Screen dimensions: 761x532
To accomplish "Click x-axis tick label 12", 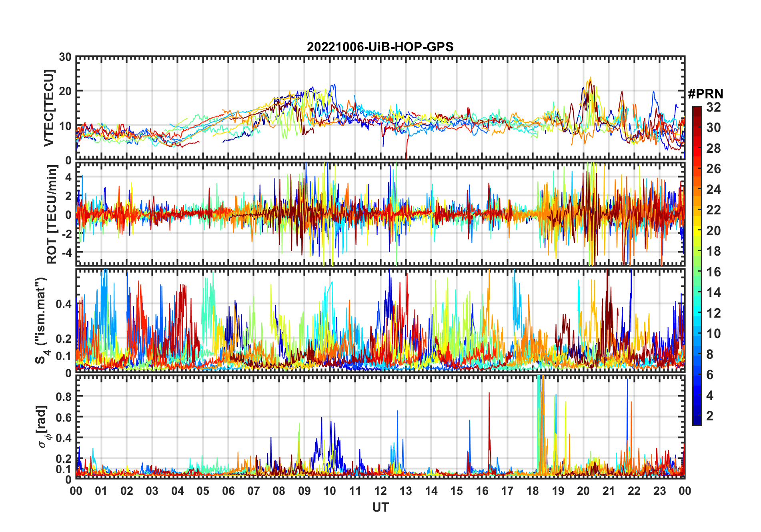I will pos(380,491).
